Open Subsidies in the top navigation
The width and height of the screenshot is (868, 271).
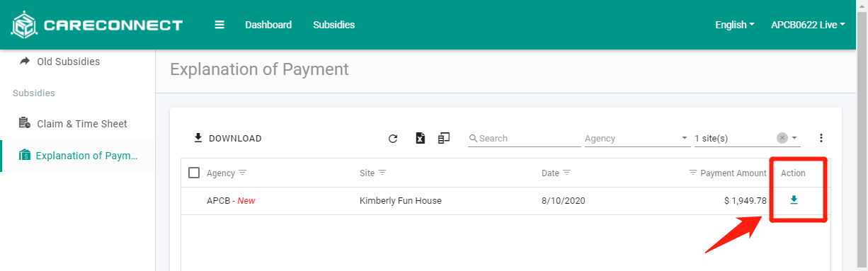(334, 25)
